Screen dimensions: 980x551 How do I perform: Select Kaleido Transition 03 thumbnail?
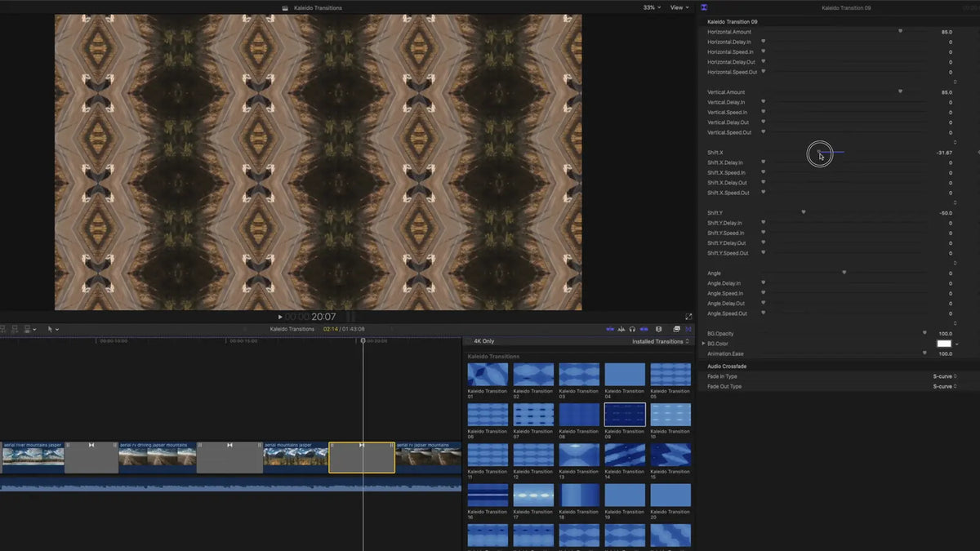coord(579,375)
